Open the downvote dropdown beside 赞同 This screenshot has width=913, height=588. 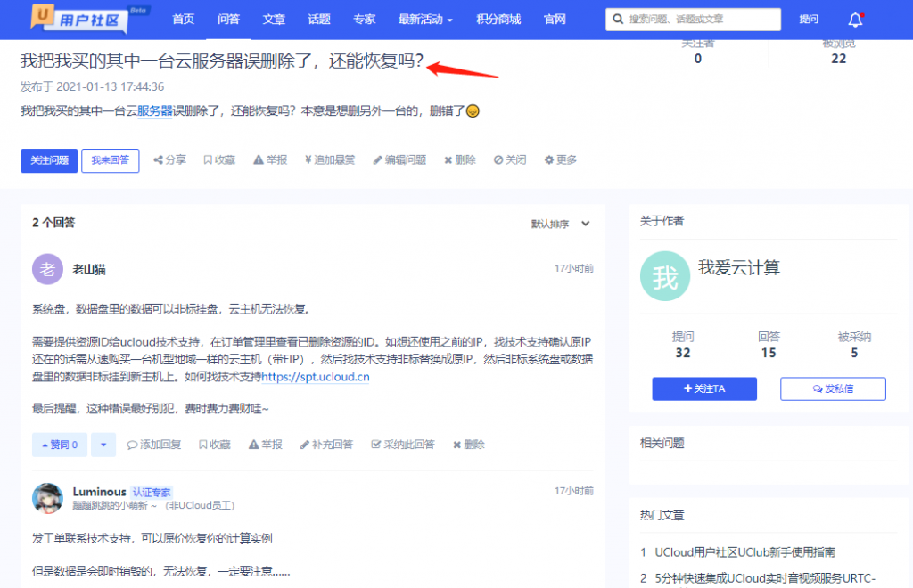pos(103,445)
